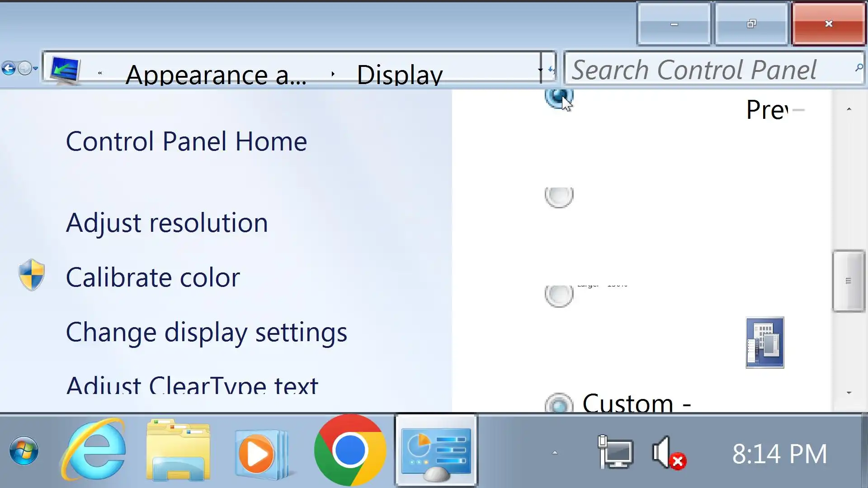
Task: Click the refresh icon in address bar
Action: [551, 70]
